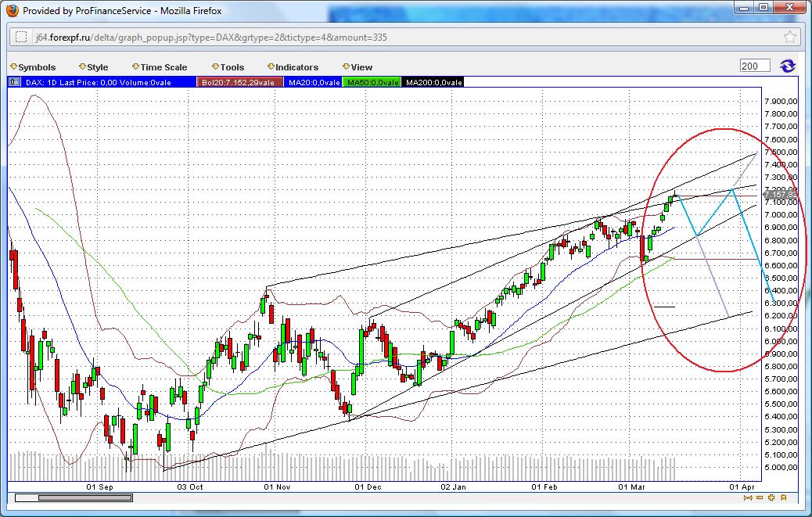Click the current price tag 7.157,82
The image size is (812, 517).
(781, 195)
